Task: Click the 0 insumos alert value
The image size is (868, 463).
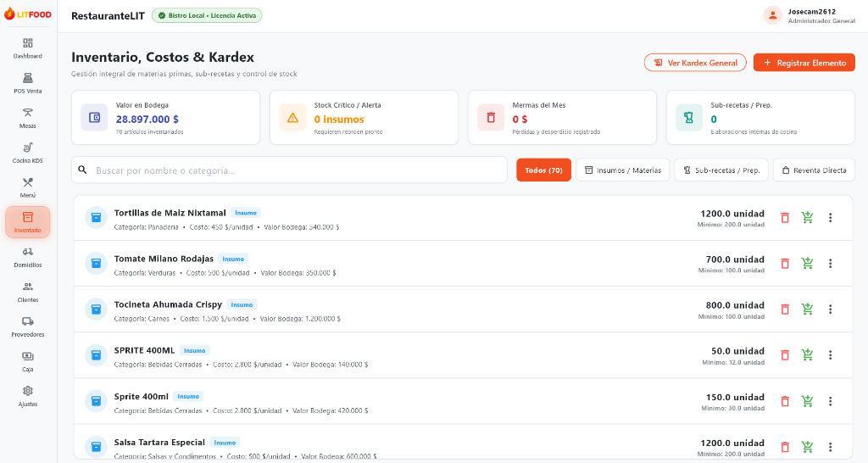Action: click(339, 119)
